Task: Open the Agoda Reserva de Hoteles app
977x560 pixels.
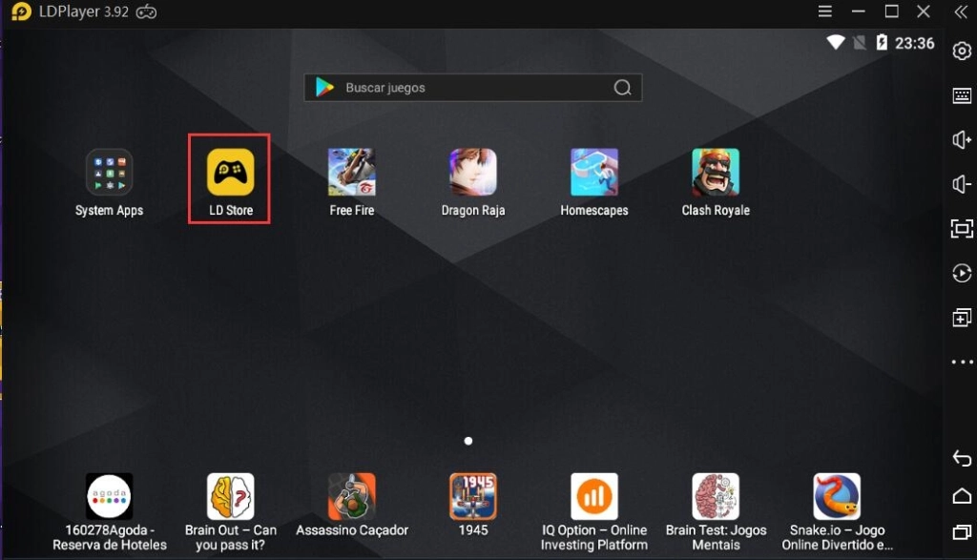Action: 109,496
